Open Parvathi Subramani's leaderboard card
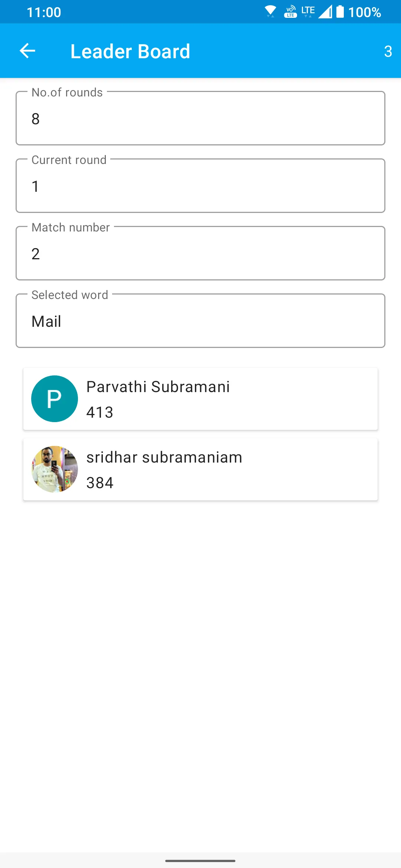Screen dimensions: 401x868 point(200,399)
